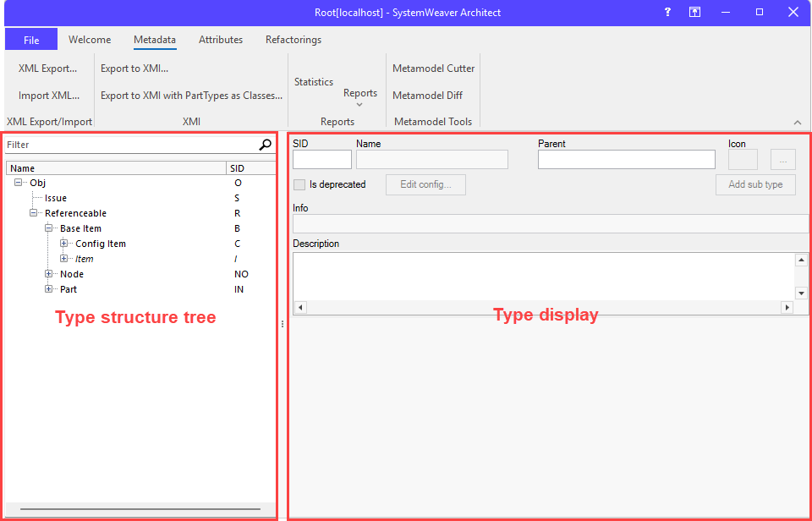This screenshot has height=521, width=812.
Task: Click Description horizontal scroll right arrow
Action: pyautogui.click(x=787, y=308)
